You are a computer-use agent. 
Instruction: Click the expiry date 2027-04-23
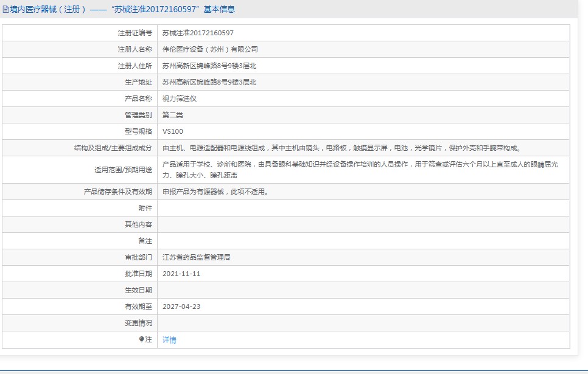point(181,306)
